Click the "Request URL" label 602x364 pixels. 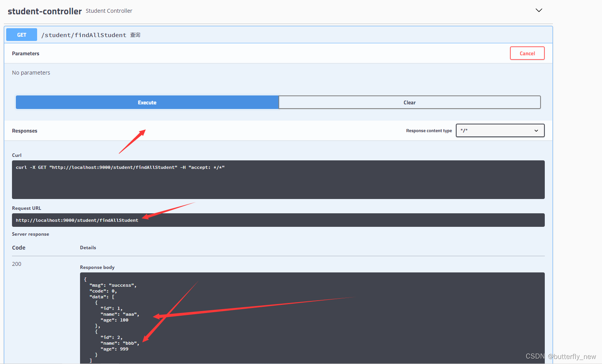pos(26,208)
